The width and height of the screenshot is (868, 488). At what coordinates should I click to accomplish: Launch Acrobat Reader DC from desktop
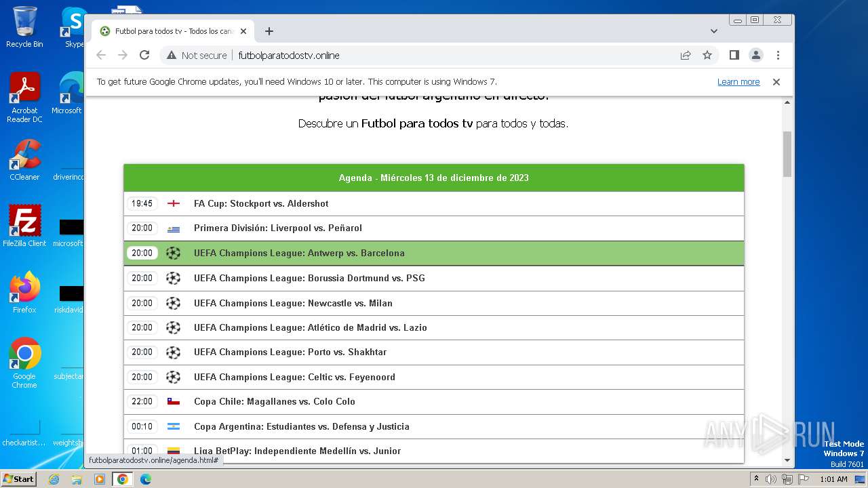pos(24,98)
